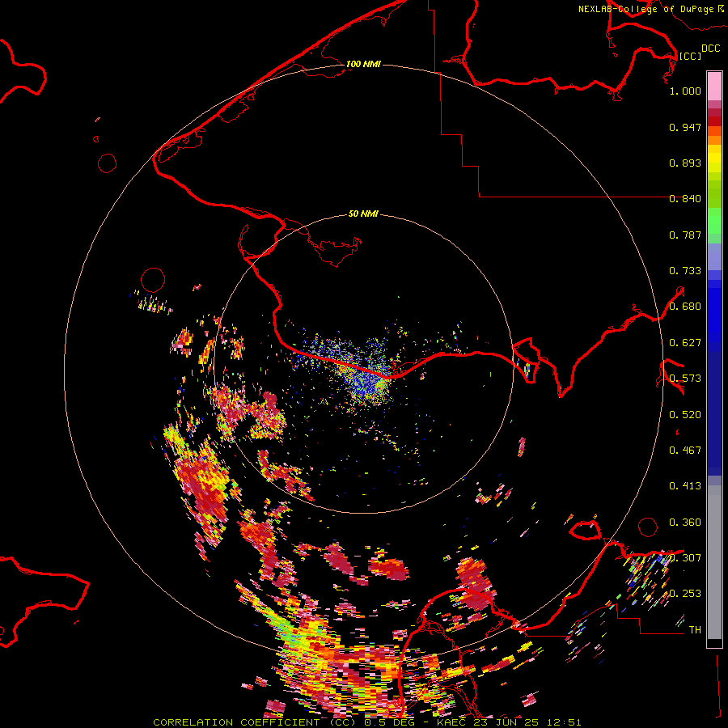Select the "0.520" color scale value
Image resolution: width=728 pixels, height=728 pixels.
click(x=685, y=415)
